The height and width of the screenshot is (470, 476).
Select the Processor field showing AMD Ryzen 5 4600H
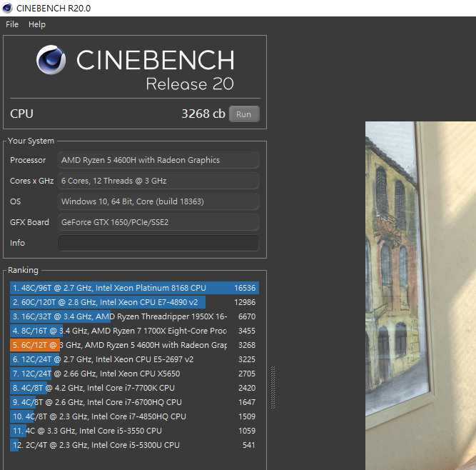coord(158,160)
